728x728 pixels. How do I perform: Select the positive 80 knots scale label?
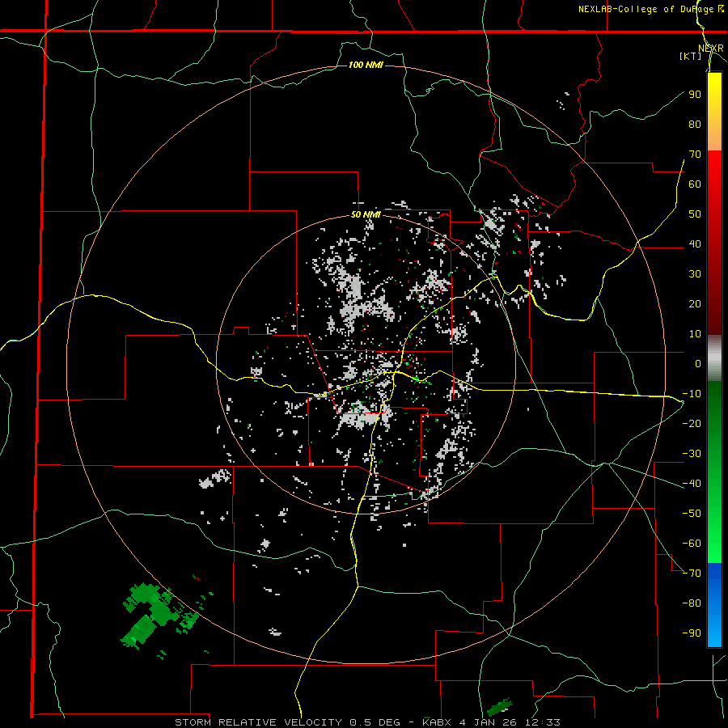click(695, 124)
